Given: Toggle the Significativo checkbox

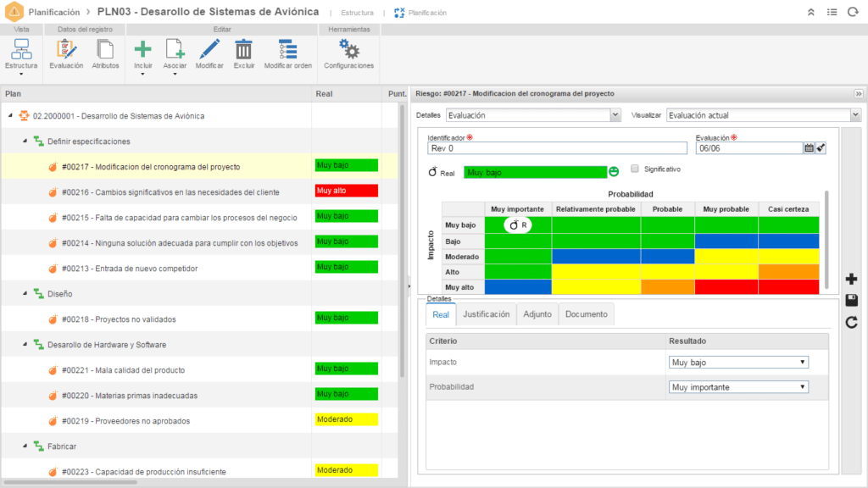Looking at the screenshot, I should pyautogui.click(x=635, y=169).
